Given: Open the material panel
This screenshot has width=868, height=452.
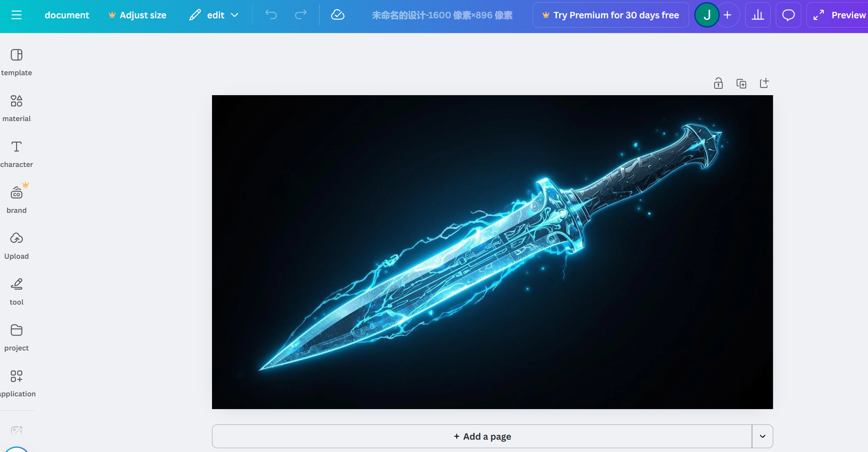Looking at the screenshot, I should 17,107.
